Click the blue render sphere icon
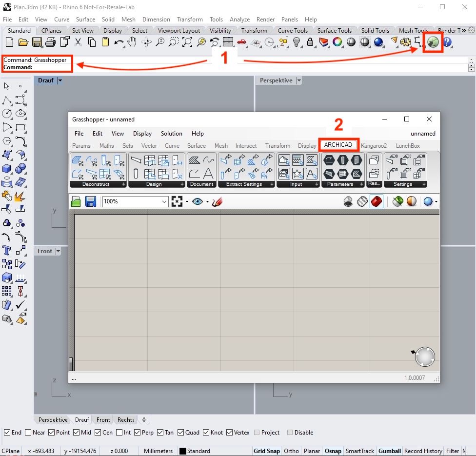 pos(378,42)
